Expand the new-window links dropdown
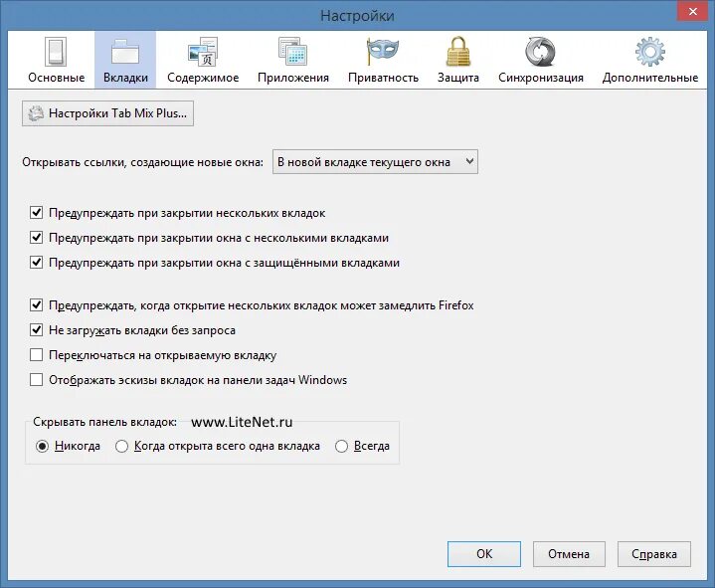715x588 pixels. tap(375, 162)
